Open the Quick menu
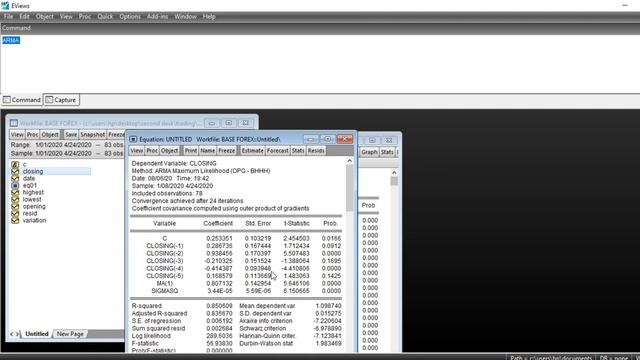The width and height of the screenshot is (640, 360). click(105, 16)
